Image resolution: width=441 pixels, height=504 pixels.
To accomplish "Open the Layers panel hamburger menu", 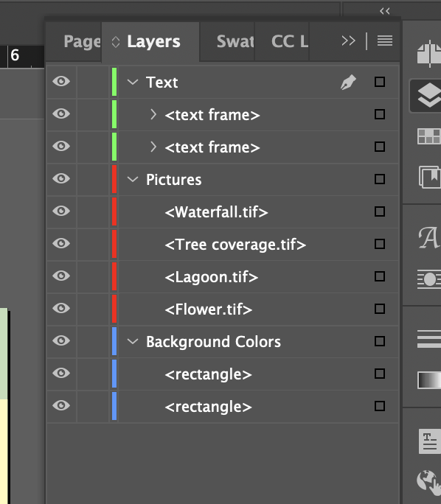I will pos(385,41).
